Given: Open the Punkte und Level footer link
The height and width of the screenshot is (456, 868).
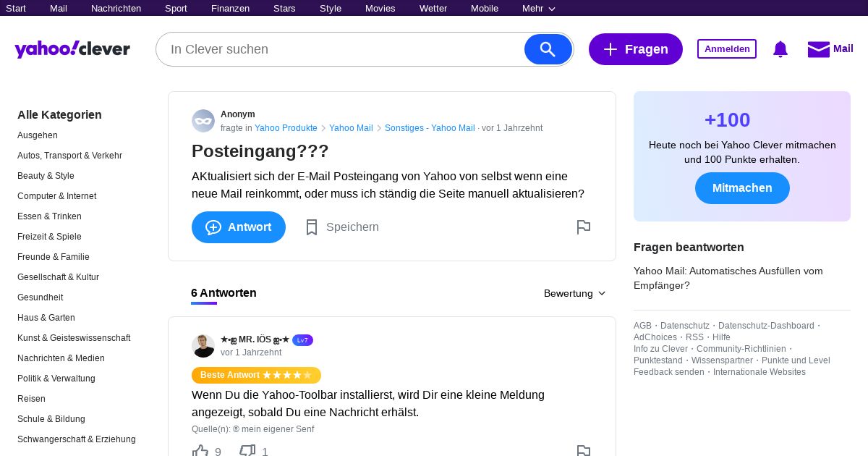Looking at the screenshot, I should 796,360.
